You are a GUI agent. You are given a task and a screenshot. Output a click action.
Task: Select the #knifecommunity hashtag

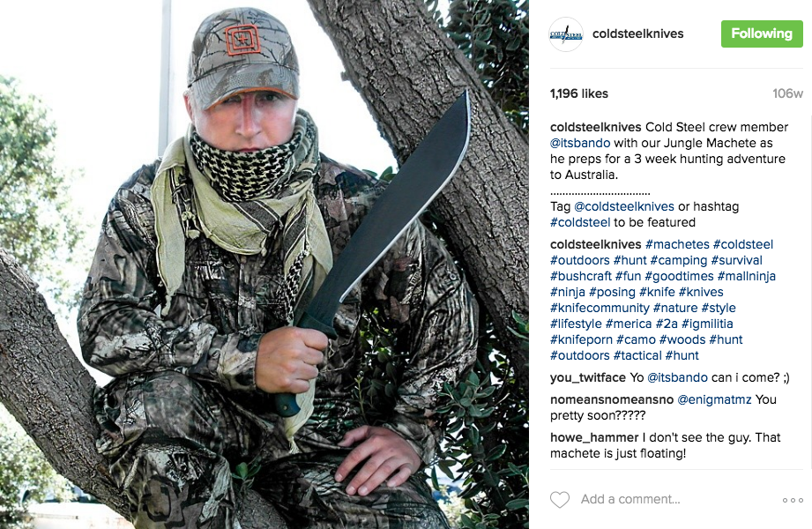(600, 309)
